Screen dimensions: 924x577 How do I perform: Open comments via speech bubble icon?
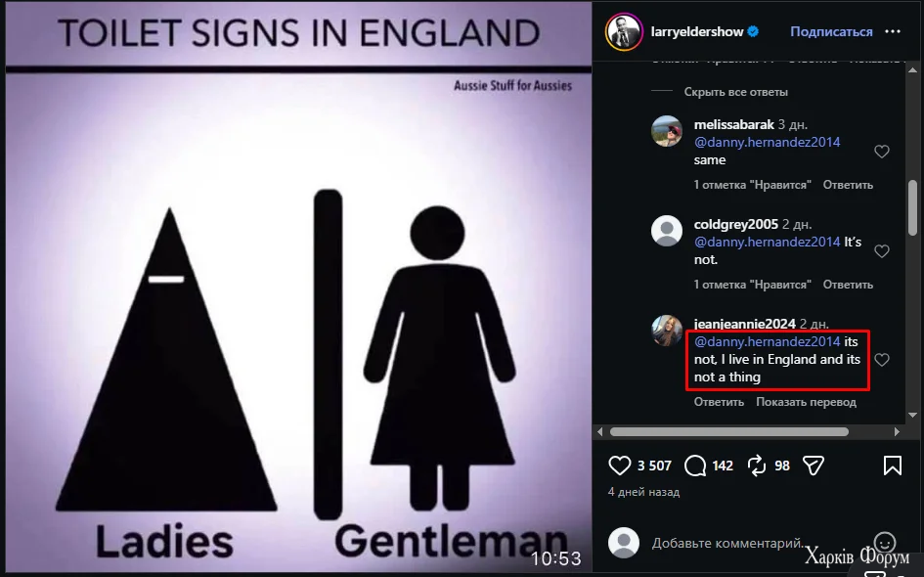click(695, 466)
